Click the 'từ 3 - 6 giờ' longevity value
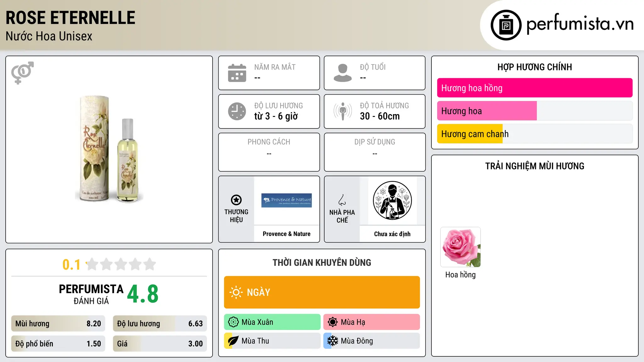644x362 pixels. coord(276,116)
